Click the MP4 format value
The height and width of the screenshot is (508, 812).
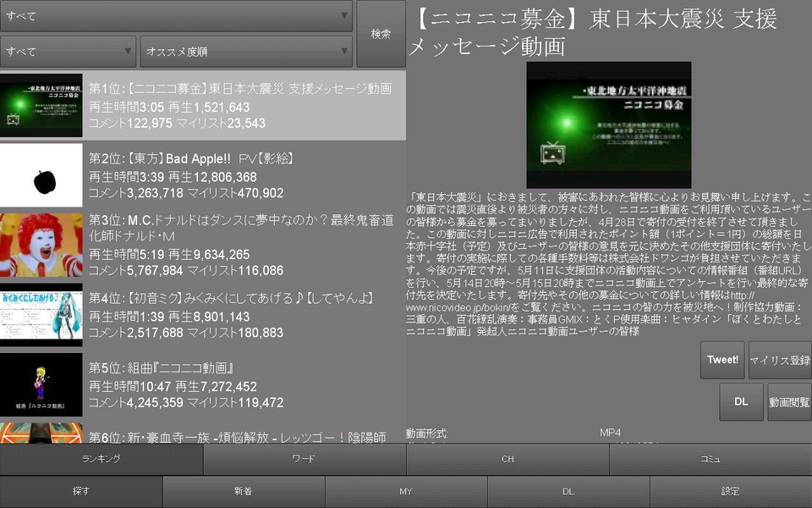click(610, 433)
